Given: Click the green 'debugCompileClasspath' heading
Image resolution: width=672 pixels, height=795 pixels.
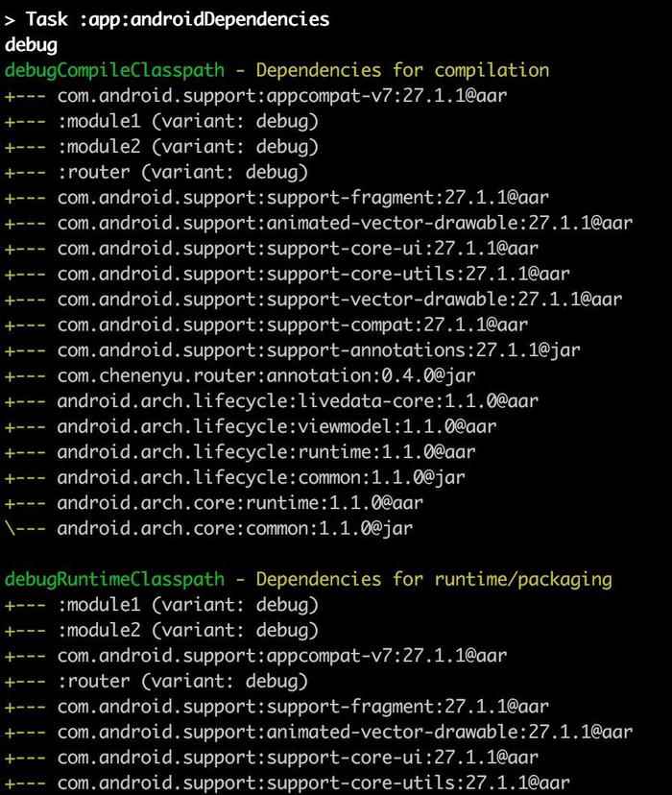Looking at the screenshot, I should 114,70.
